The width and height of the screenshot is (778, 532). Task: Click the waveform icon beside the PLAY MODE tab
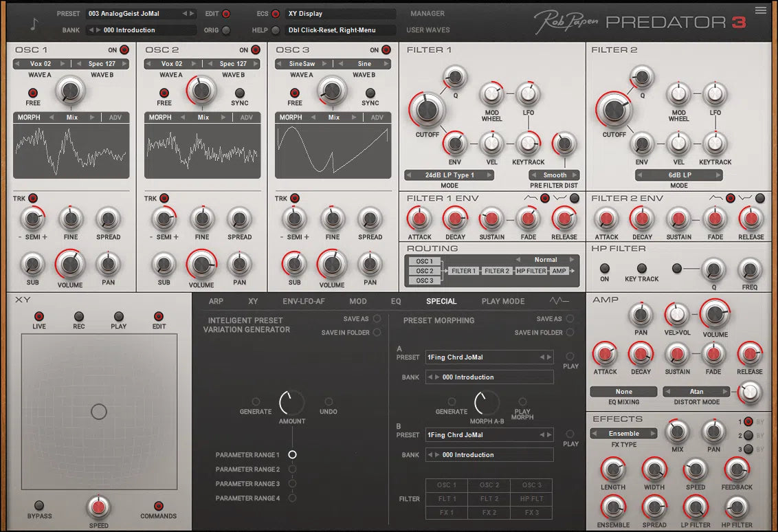[558, 301]
